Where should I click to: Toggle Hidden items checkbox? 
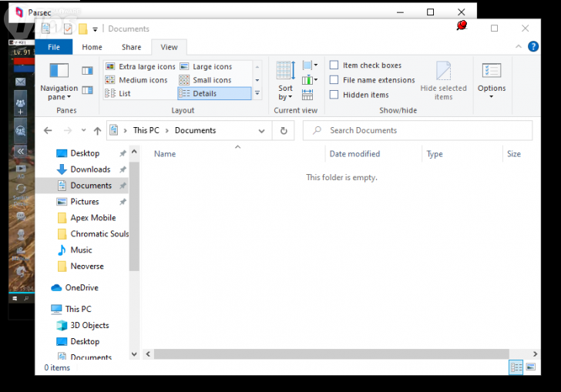pos(334,95)
